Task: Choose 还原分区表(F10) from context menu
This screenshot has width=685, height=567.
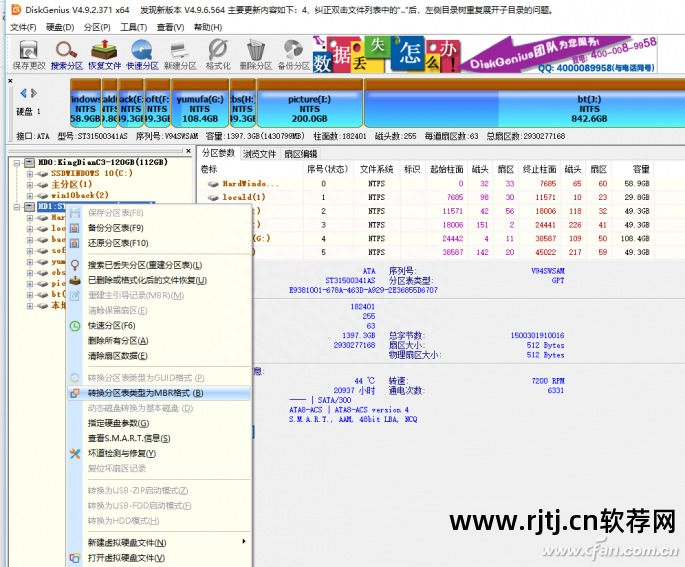Action: click(159, 243)
